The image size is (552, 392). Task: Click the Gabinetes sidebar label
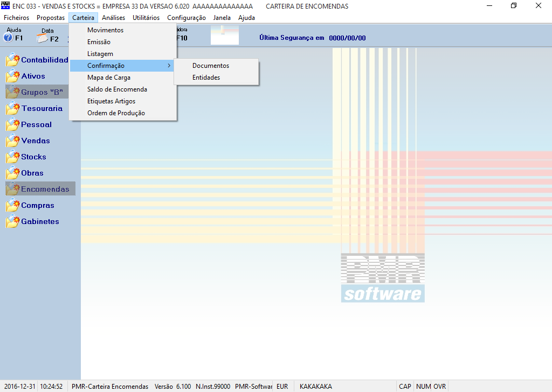pyautogui.click(x=40, y=221)
